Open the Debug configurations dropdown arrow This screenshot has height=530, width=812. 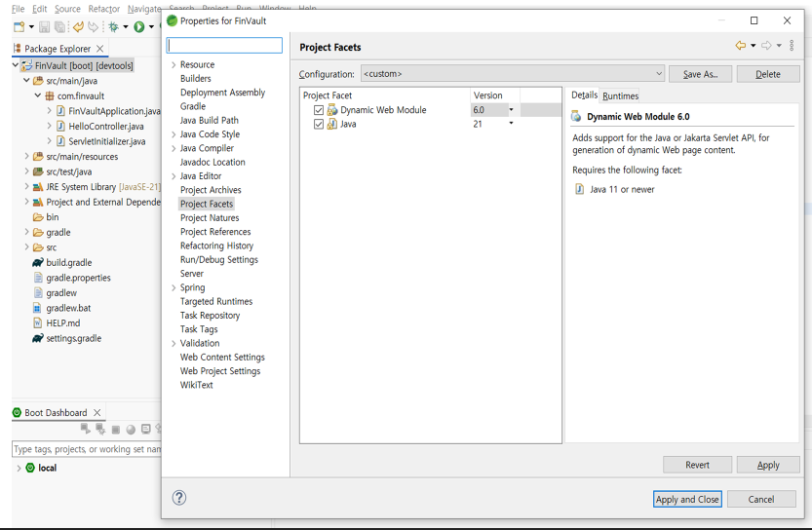126,27
